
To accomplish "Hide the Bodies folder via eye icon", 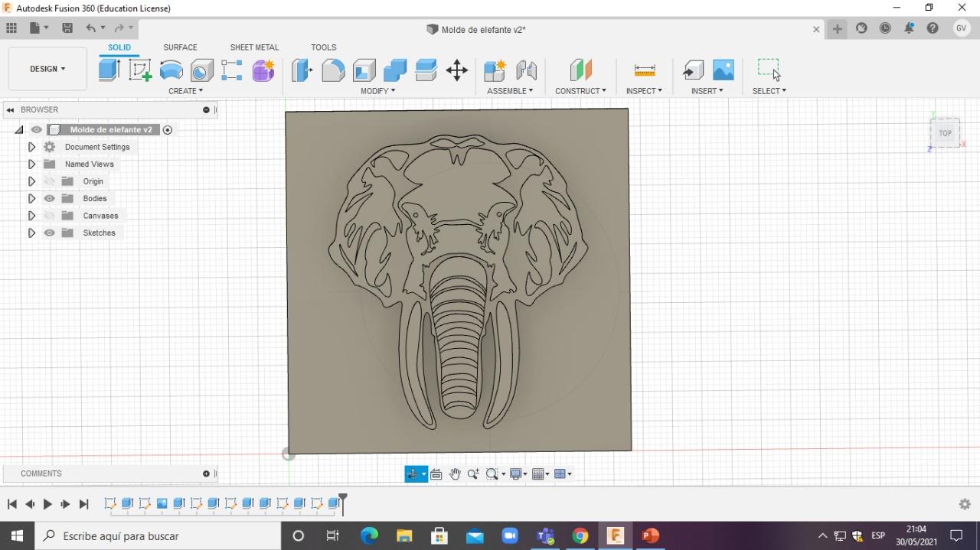I will click(50, 199).
